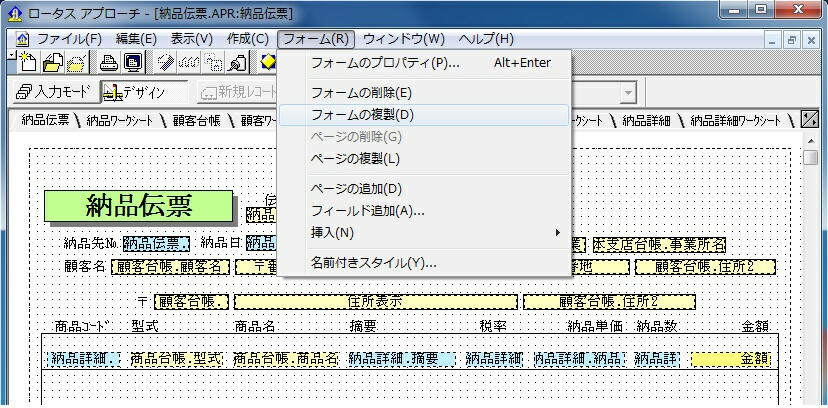Viewport: 828px width, 408px height.
Task: Click the save file icon
Action: pos(77,63)
